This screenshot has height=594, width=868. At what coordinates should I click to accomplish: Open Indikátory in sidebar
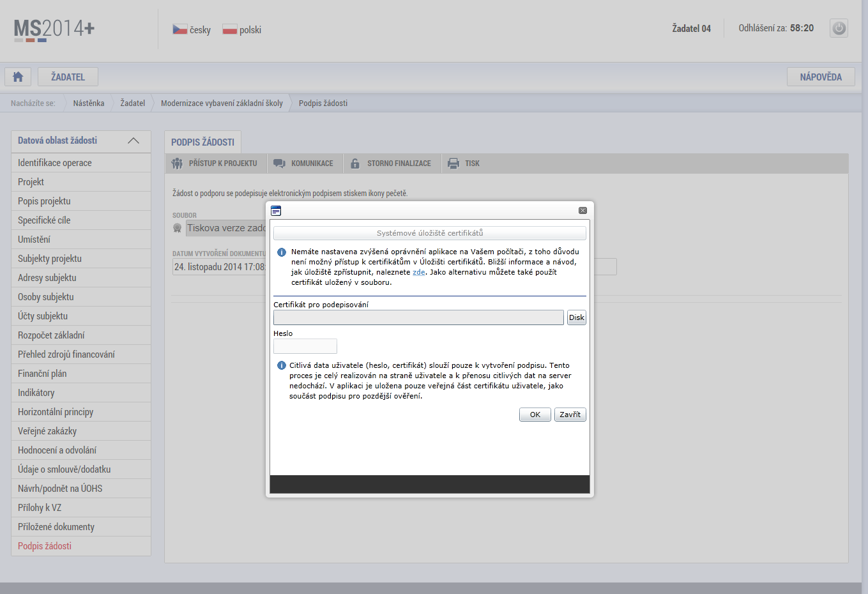tap(81, 393)
